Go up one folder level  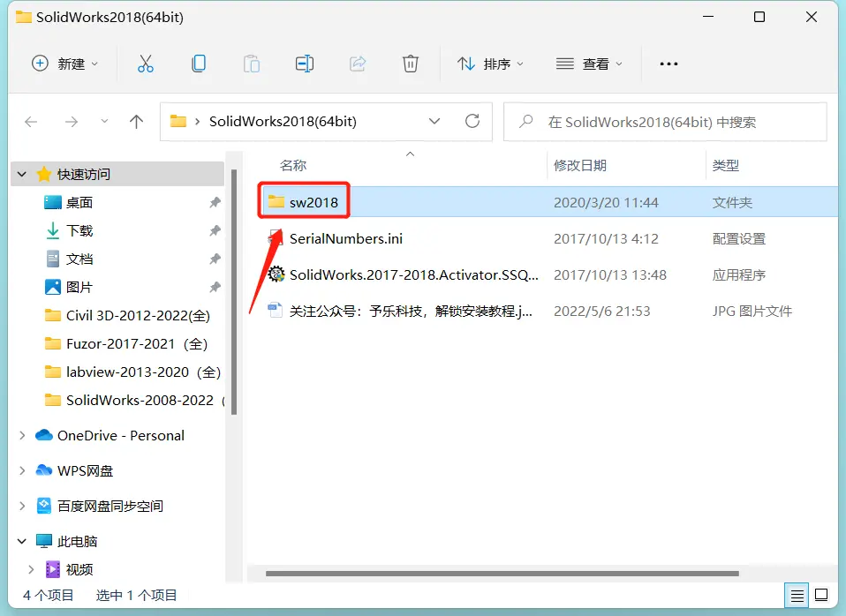click(x=137, y=122)
